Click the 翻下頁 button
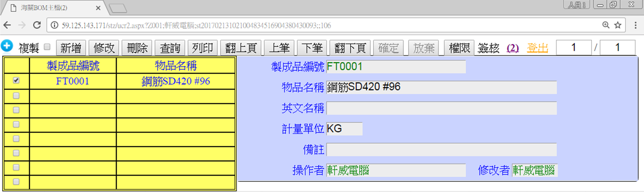 pos(350,48)
